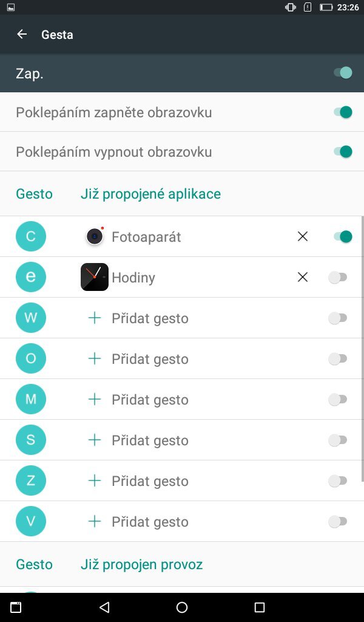364x622 pixels.
Task: Tap the plus icon for S gesture
Action: tap(95, 440)
